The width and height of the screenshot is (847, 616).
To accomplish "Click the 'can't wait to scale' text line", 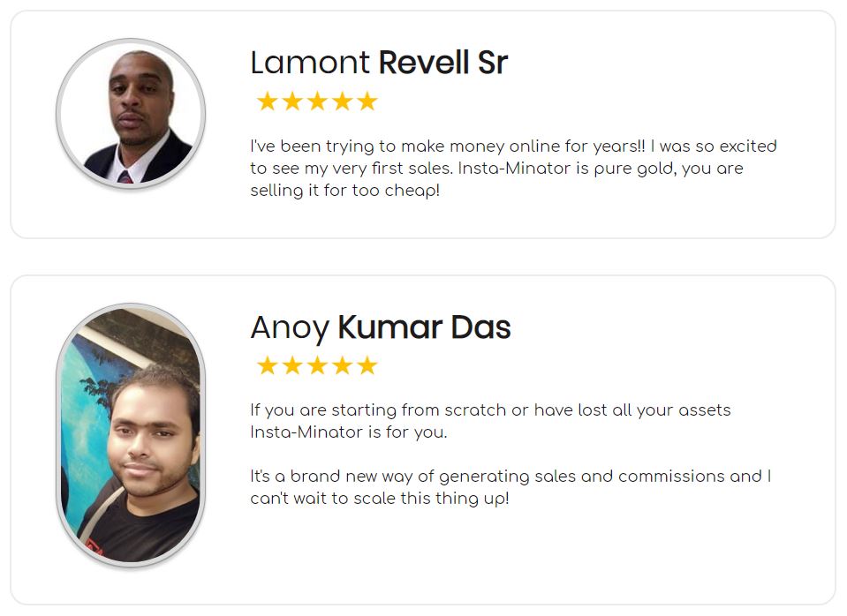I will 379,498.
